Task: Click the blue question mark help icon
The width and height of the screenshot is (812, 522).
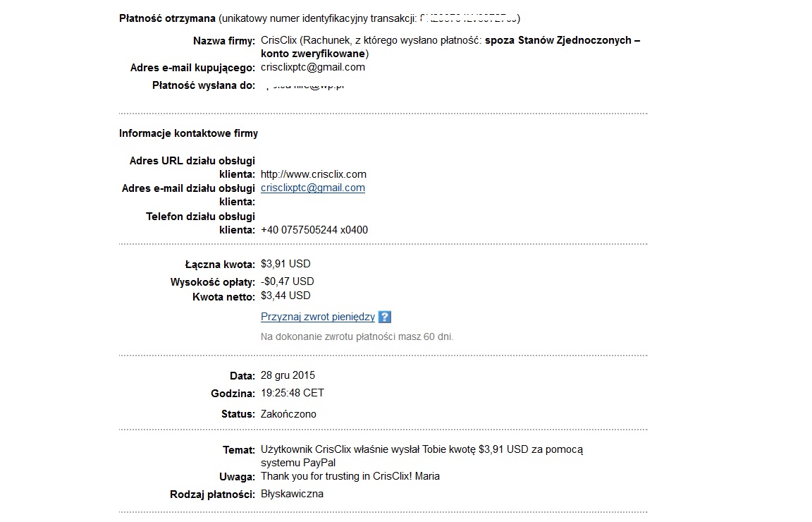Action: click(x=385, y=317)
